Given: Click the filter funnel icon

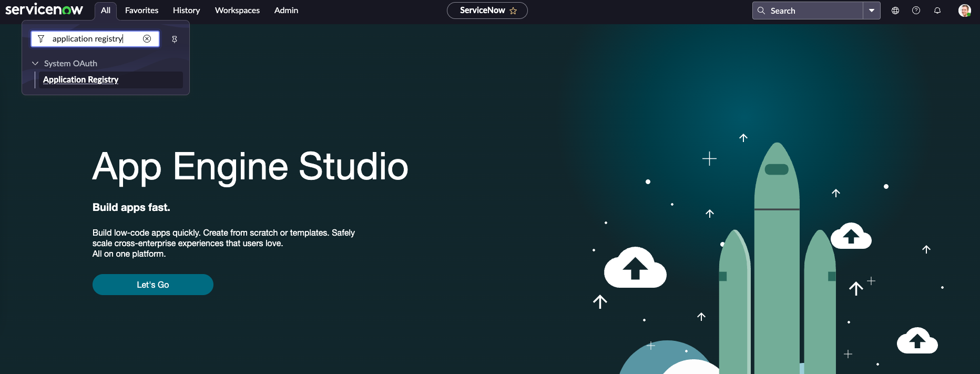Looking at the screenshot, I should click(41, 39).
